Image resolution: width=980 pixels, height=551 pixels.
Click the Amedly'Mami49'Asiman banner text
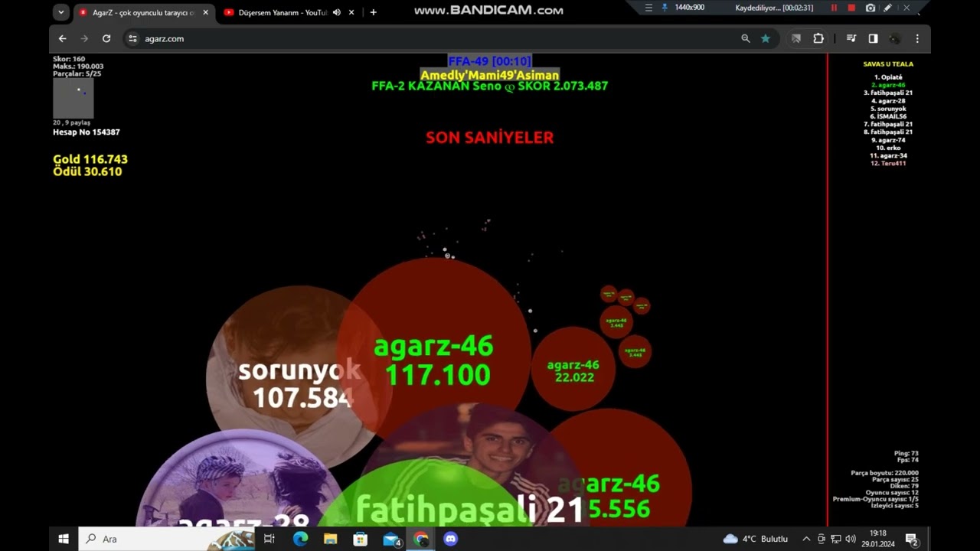pos(489,75)
